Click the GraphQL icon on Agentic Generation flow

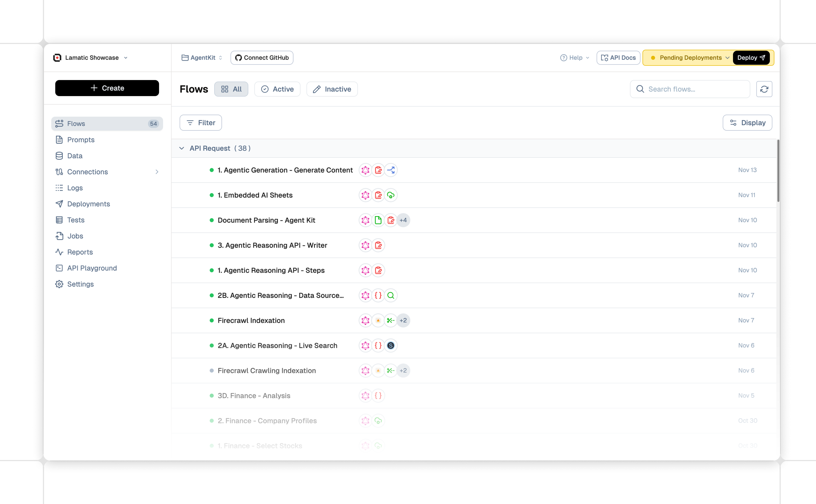pos(365,170)
